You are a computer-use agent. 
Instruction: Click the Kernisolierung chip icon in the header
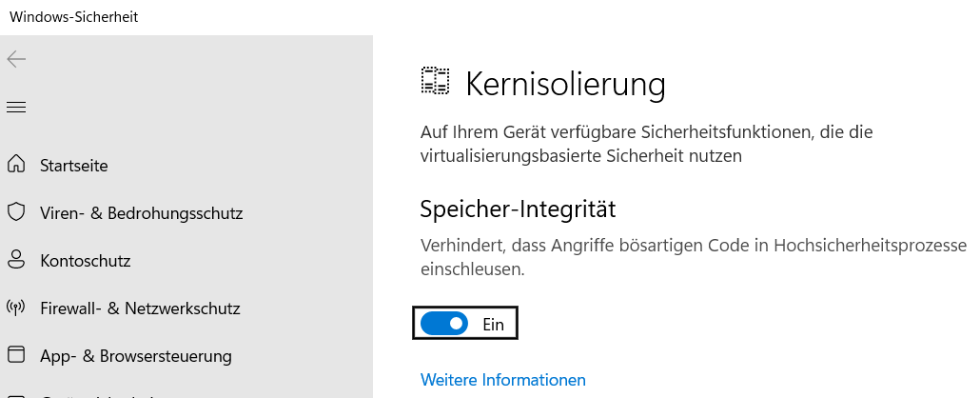click(435, 82)
